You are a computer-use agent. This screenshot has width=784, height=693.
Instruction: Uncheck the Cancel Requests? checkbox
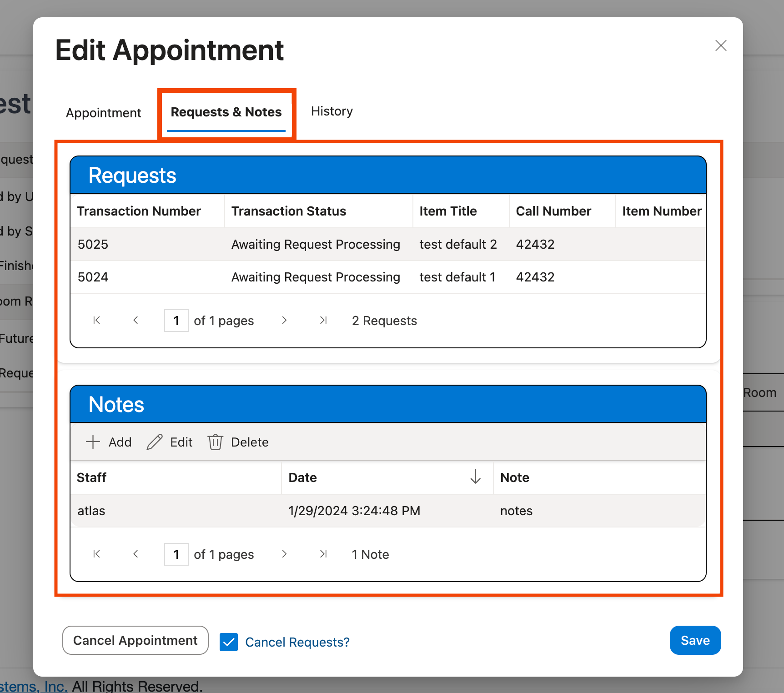[x=229, y=642]
